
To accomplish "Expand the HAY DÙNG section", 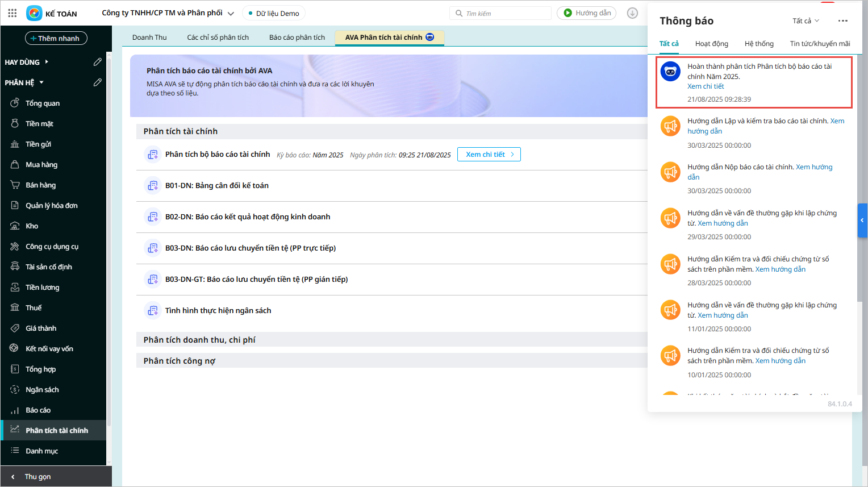I will coord(47,62).
